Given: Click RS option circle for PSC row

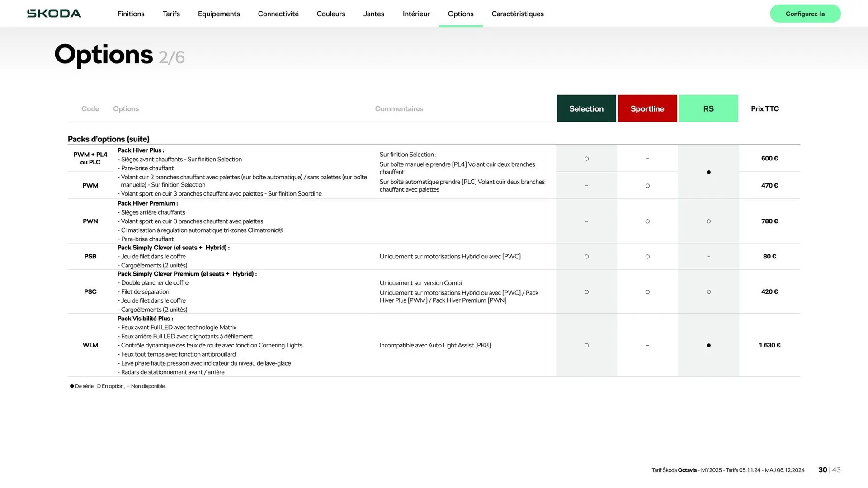Looking at the screenshot, I should 708,292.
